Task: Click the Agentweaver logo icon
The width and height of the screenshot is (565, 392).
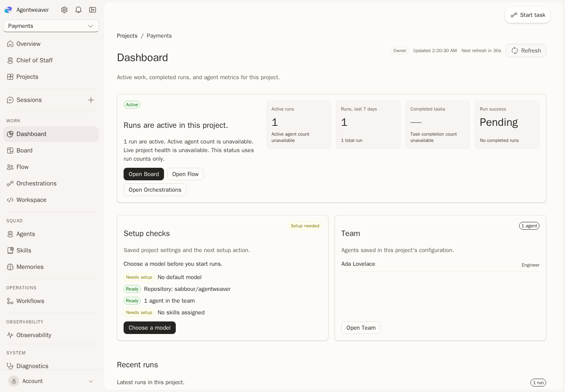Action: (x=8, y=10)
